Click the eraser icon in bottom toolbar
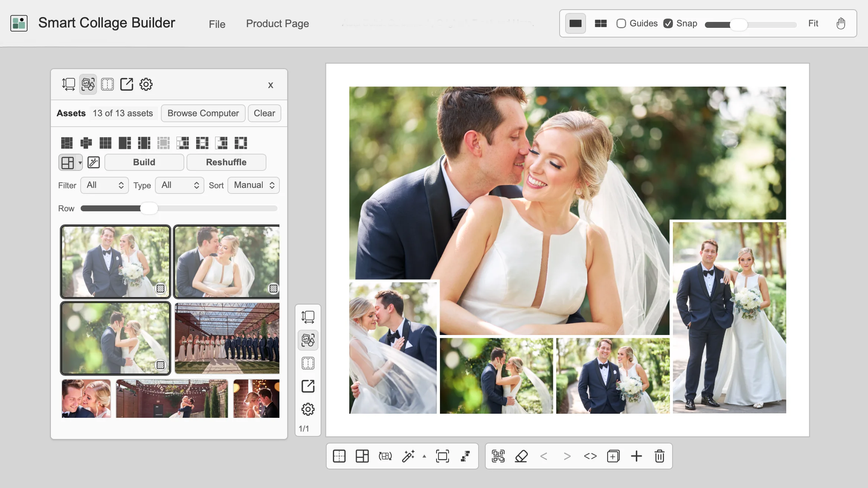The width and height of the screenshot is (868, 488). [x=521, y=456]
